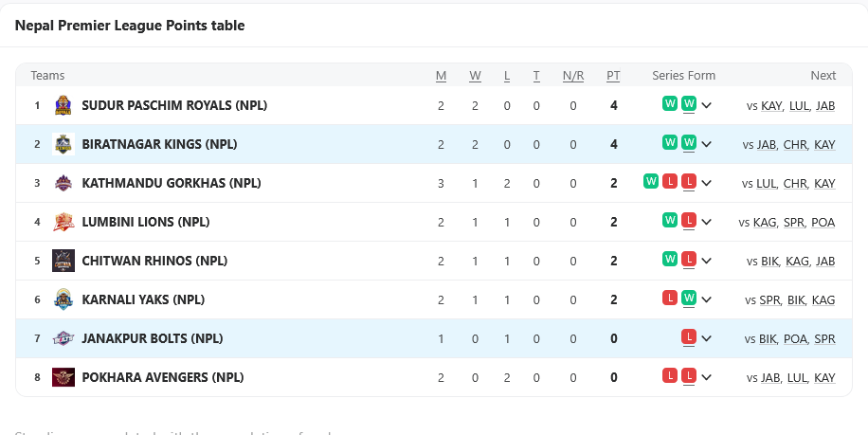Click the Pokhara Avengers team logo
The image size is (868, 435).
(63, 377)
